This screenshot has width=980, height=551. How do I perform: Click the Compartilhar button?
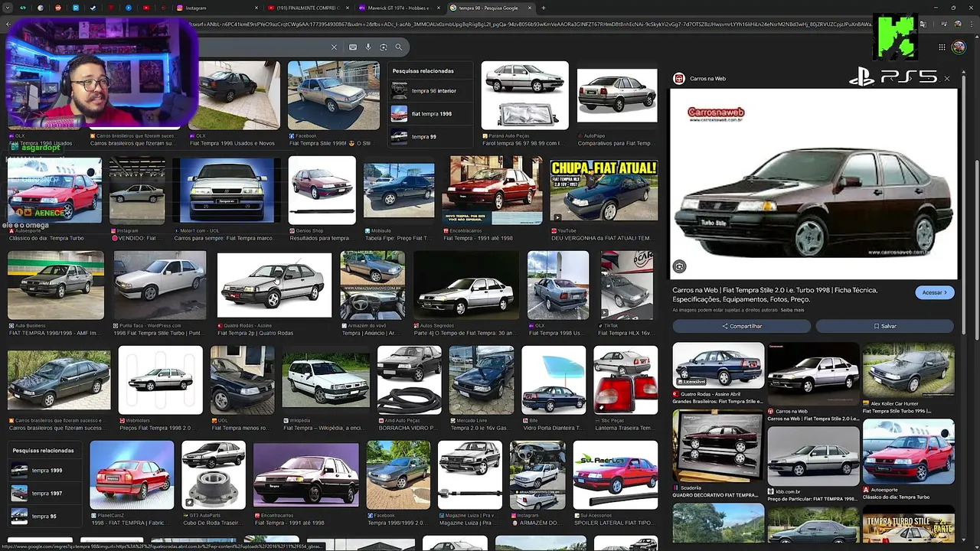741,326
